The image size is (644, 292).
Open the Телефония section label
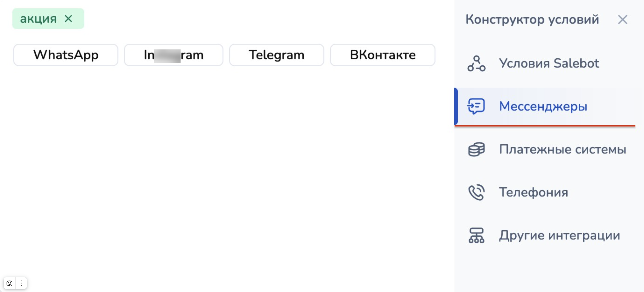tap(533, 192)
